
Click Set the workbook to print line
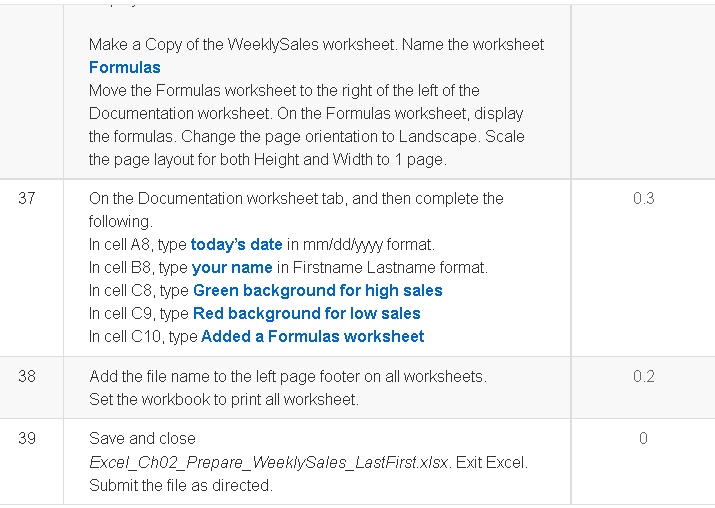point(224,399)
